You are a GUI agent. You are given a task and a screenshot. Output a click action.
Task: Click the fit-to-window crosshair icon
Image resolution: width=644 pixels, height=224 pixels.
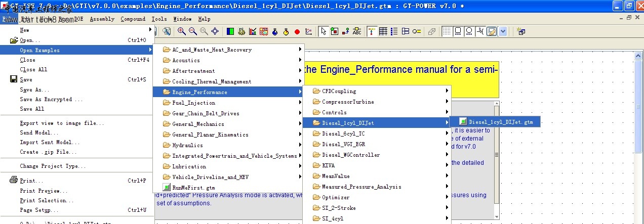[x=215, y=31]
